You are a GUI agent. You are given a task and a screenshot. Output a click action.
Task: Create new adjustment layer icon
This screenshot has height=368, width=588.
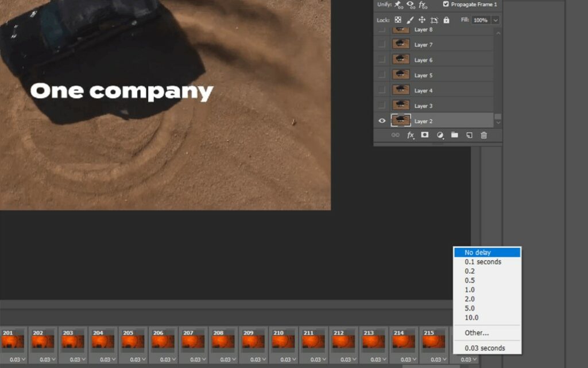point(440,135)
